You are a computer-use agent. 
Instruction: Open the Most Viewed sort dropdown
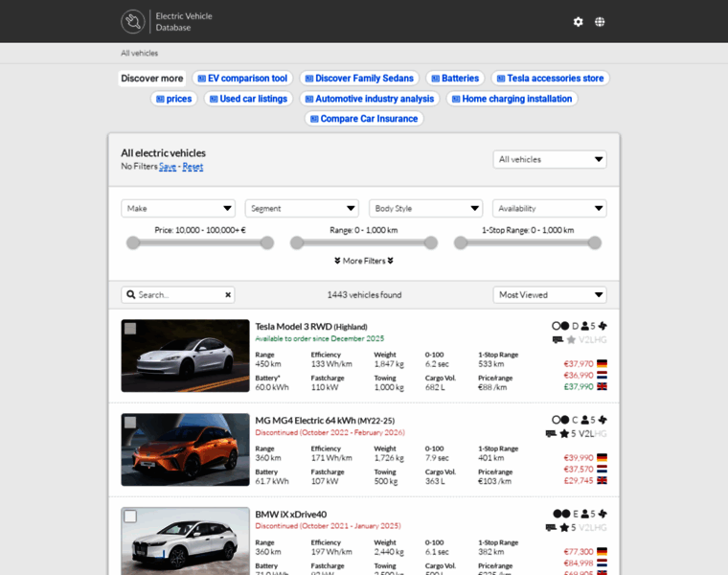click(x=550, y=295)
